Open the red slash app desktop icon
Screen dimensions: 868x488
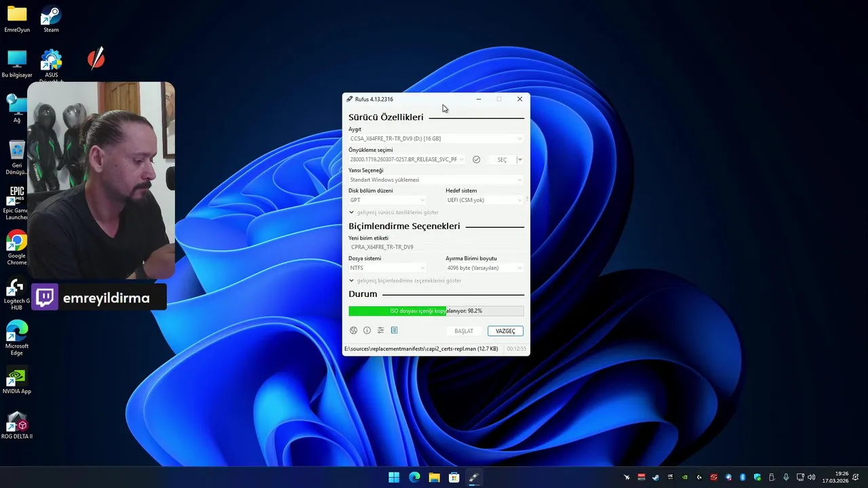[96, 58]
